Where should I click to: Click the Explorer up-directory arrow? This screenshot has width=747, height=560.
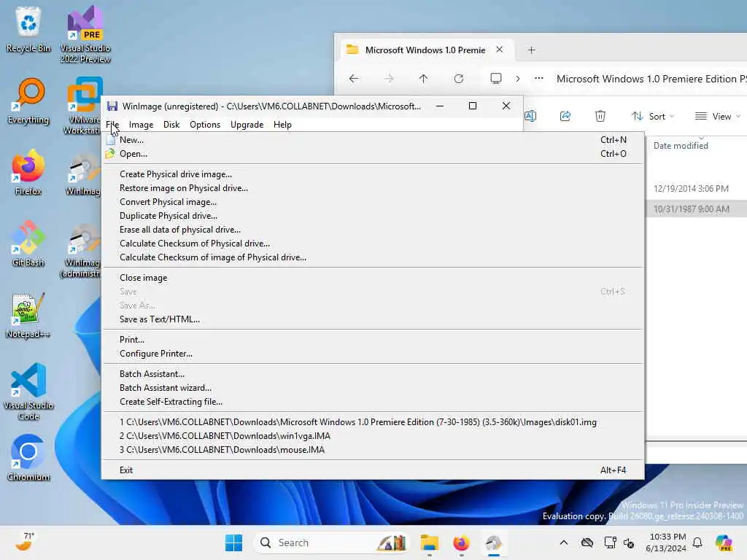point(424,79)
